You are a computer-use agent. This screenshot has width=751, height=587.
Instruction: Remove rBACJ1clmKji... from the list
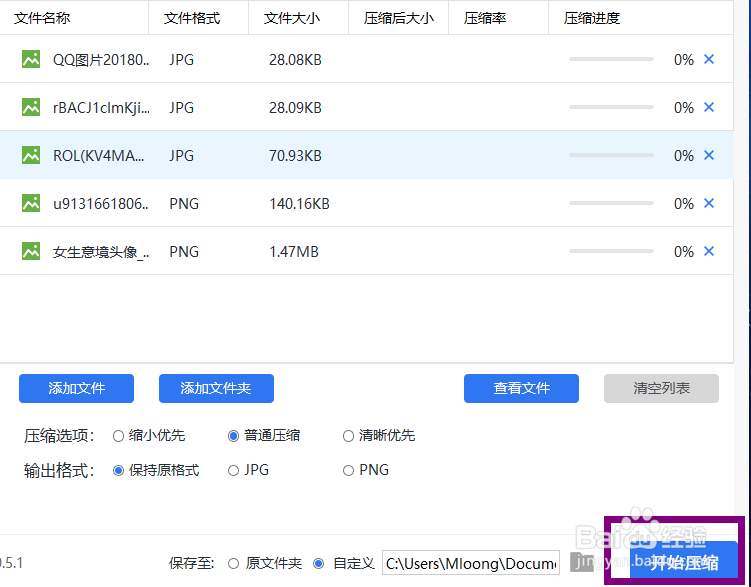[709, 107]
